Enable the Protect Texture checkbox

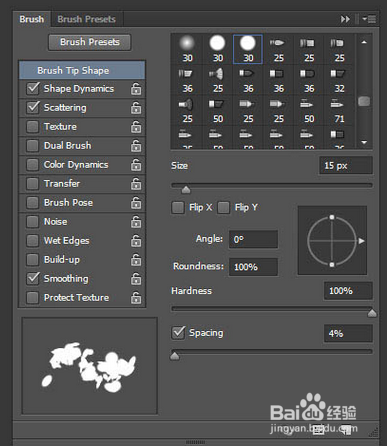point(33,298)
